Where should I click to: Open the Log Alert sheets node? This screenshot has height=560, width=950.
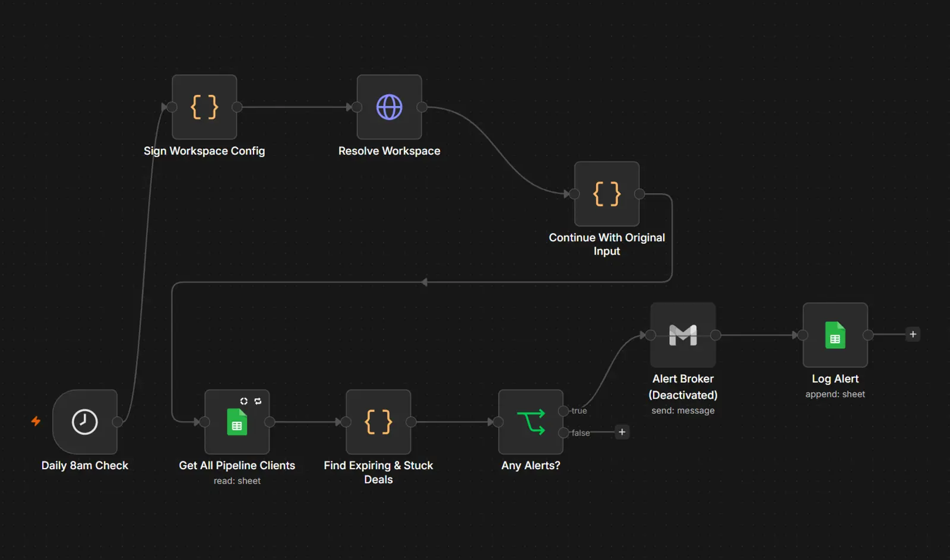(835, 335)
